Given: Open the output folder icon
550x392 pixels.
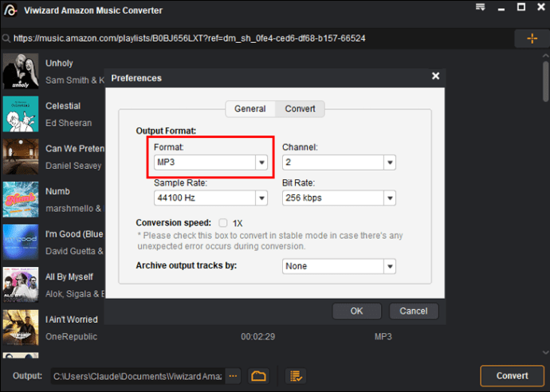Looking at the screenshot, I should [258, 376].
